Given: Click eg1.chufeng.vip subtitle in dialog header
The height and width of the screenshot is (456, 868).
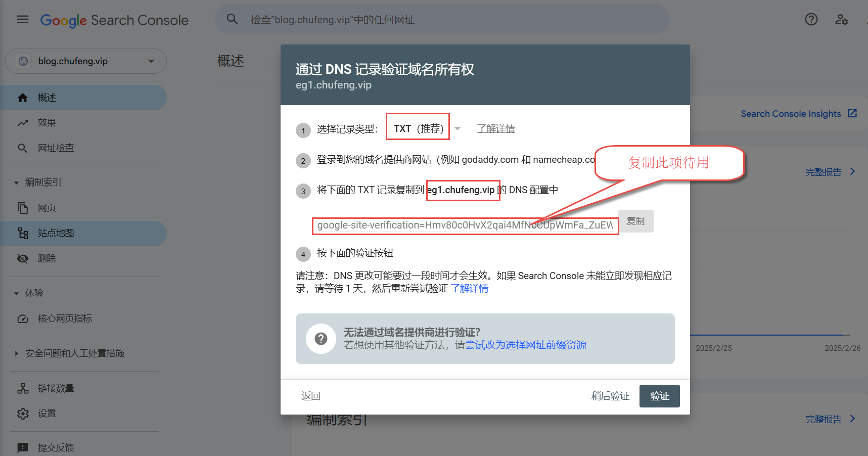Looking at the screenshot, I should [x=334, y=85].
